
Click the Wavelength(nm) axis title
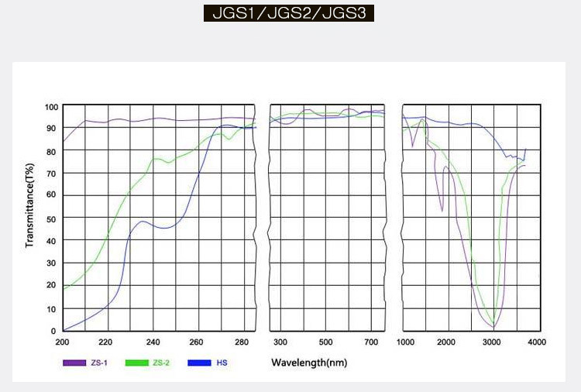tap(309, 363)
